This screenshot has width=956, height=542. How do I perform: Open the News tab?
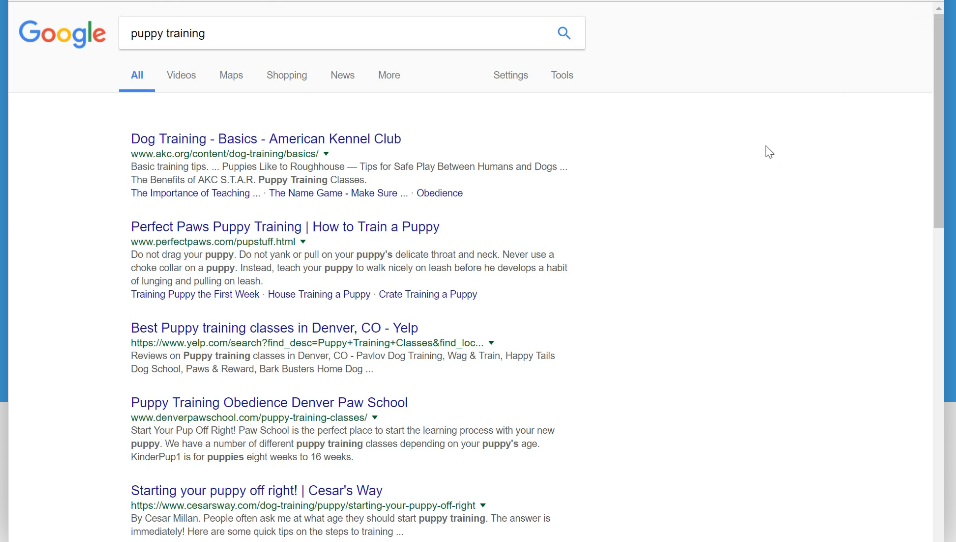pyautogui.click(x=342, y=75)
